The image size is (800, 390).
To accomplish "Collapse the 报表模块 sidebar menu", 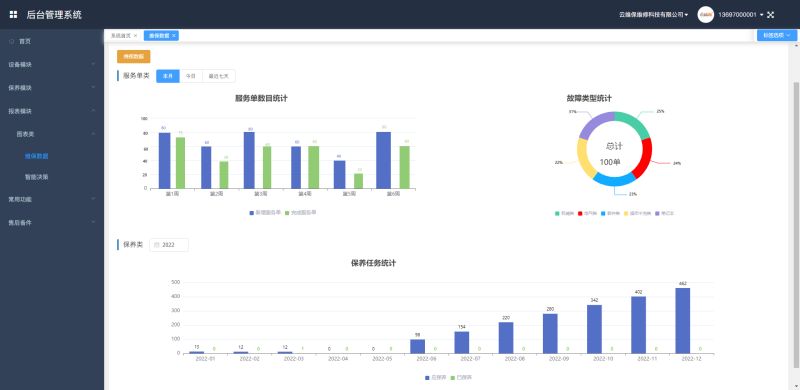I will pos(52,111).
